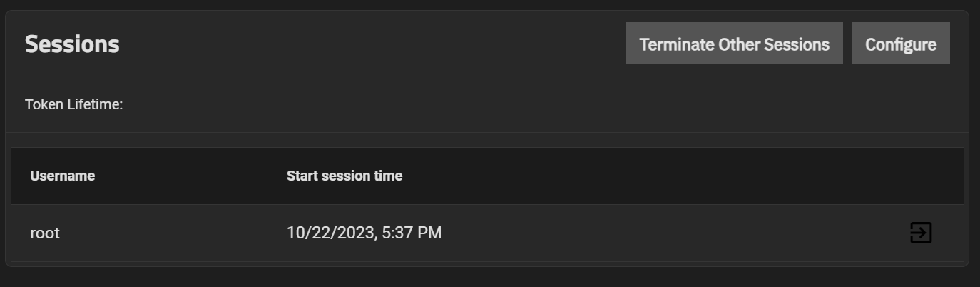The height and width of the screenshot is (287, 980).
Task: Click the 10/22/2023, 5:37 PM timestamp
Action: coord(364,233)
